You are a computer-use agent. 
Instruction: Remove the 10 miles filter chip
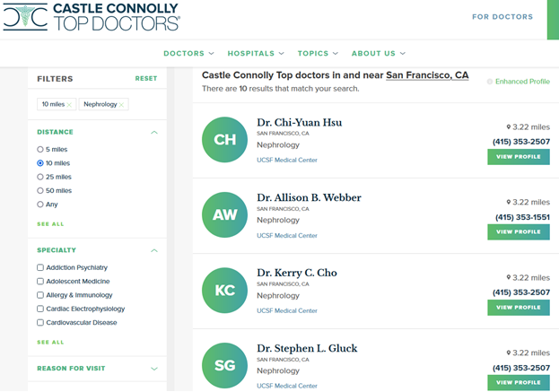[69, 105]
